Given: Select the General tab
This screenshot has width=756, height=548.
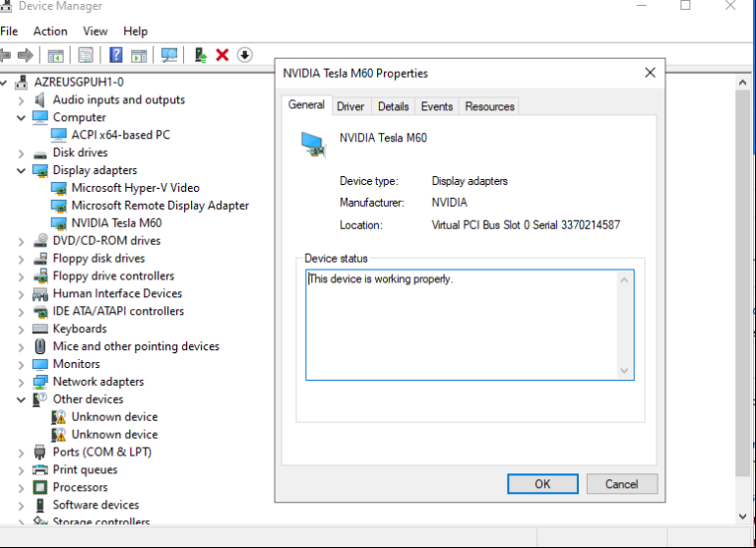Looking at the screenshot, I should pos(307,104).
